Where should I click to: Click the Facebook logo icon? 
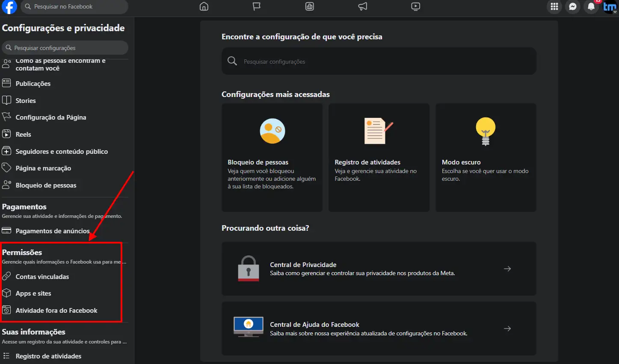tap(9, 6)
